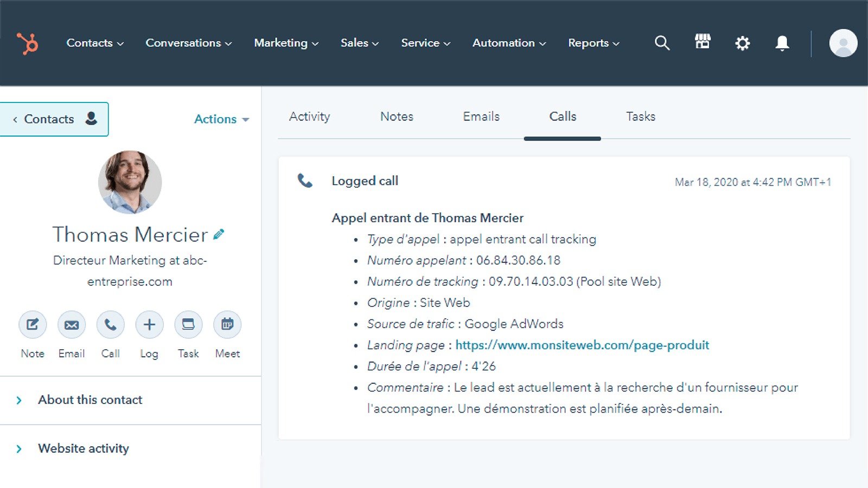Start a call with Call icon
Viewport: 868px width, 488px height.
(111, 325)
